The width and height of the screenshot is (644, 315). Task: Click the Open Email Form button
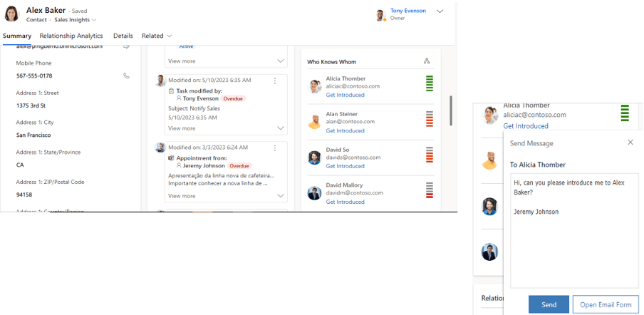605,304
